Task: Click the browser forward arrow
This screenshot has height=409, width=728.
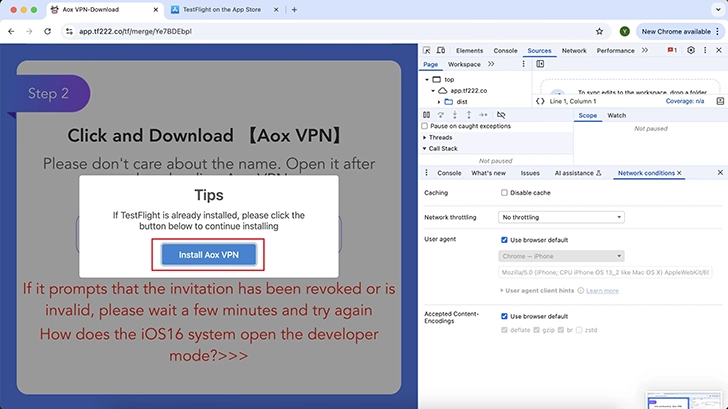Action: (29, 32)
